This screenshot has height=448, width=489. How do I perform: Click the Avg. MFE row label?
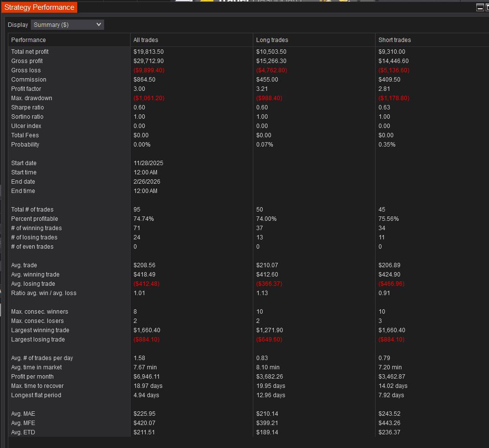23,423
